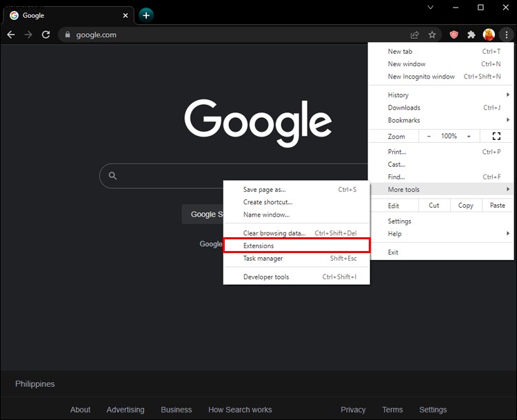Select Name window...

click(x=296, y=214)
